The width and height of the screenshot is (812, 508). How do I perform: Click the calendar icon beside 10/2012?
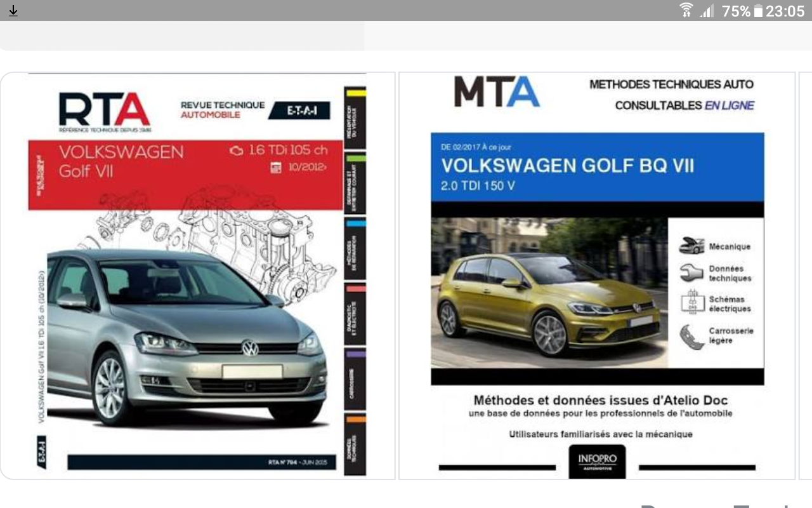pyautogui.click(x=275, y=168)
